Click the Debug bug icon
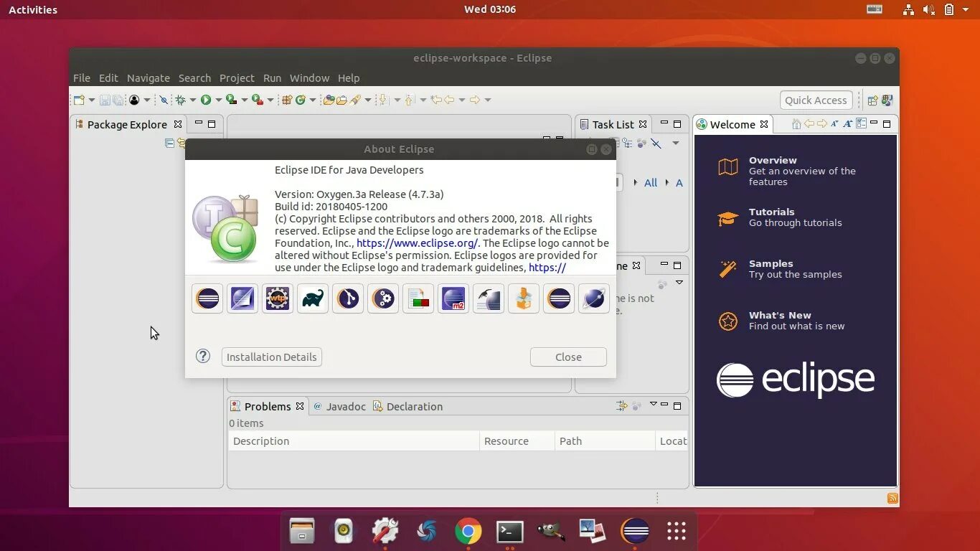Image resolution: width=980 pixels, height=551 pixels. coord(181,100)
